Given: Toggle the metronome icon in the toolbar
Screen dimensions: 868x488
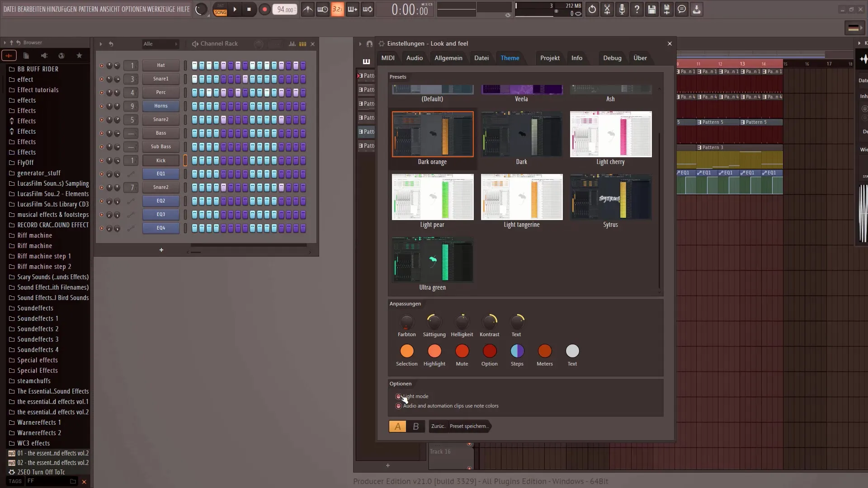Looking at the screenshot, I should click(x=307, y=9).
